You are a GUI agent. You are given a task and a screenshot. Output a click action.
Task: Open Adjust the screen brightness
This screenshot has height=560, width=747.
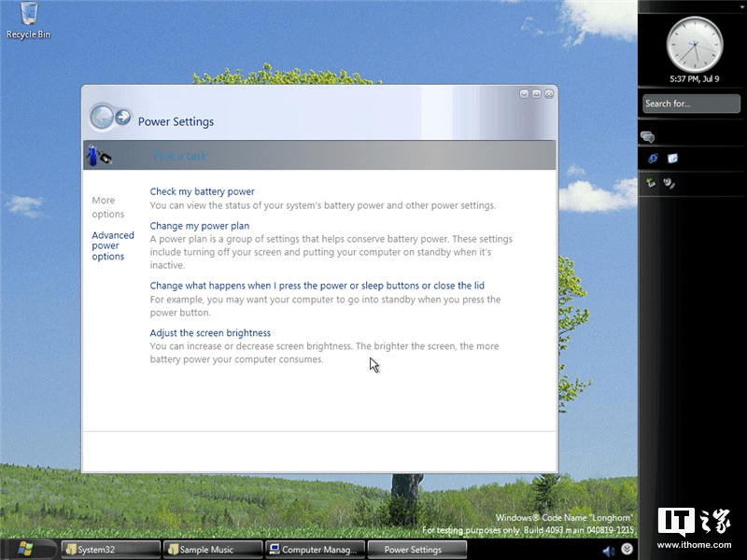click(210, 332)
